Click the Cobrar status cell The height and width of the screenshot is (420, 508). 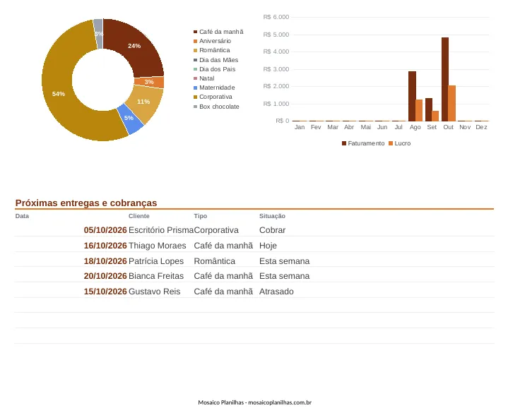pos(273,230)
